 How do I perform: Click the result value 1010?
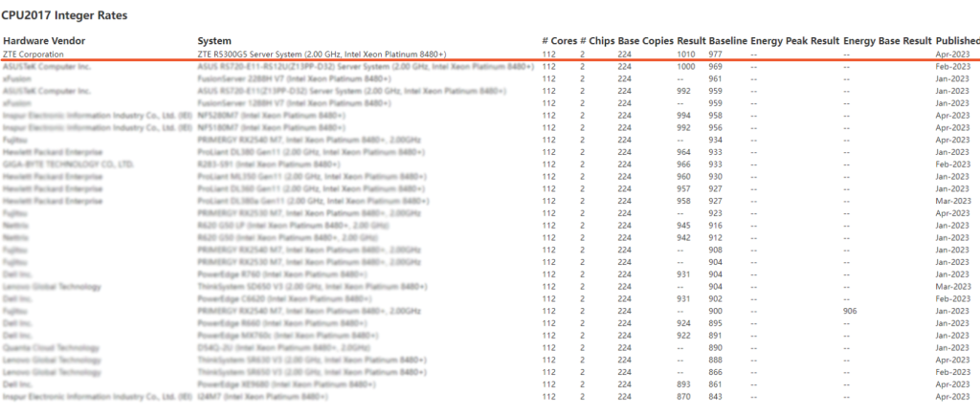click(x=686, y=55)
